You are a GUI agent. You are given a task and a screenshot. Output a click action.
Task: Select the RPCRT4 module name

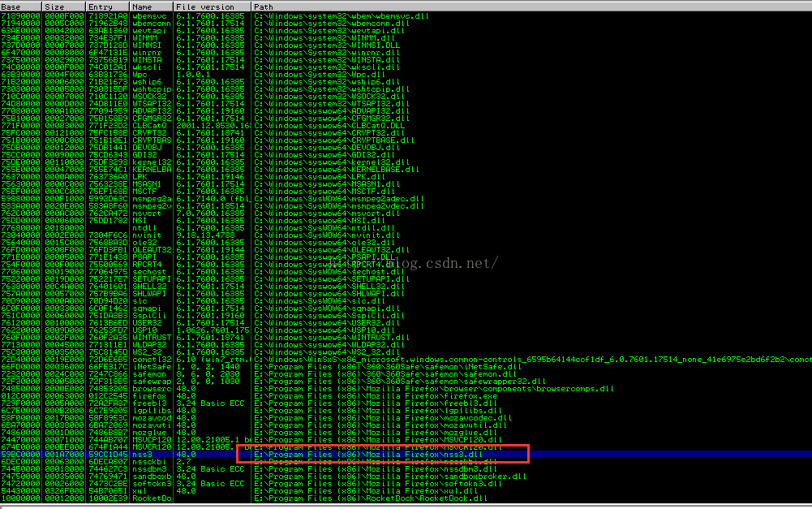pos(147,265)
